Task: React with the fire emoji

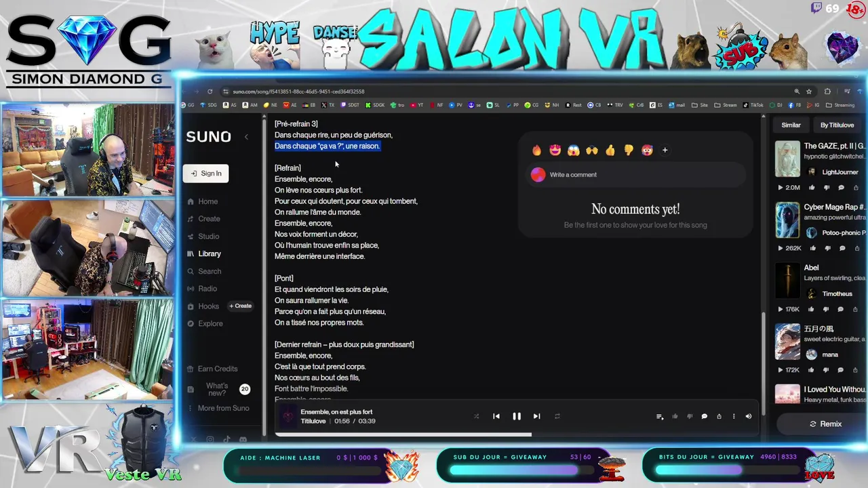Action: pos(536,150)
